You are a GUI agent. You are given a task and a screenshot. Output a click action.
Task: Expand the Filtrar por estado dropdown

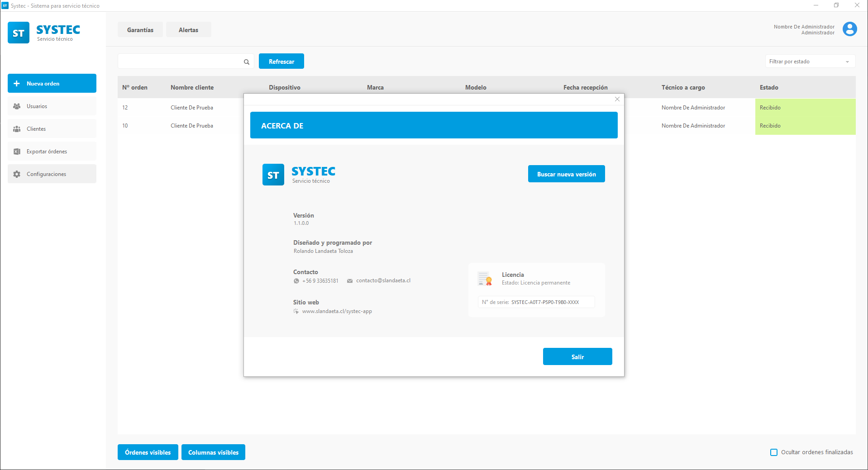tap(810, 62)
